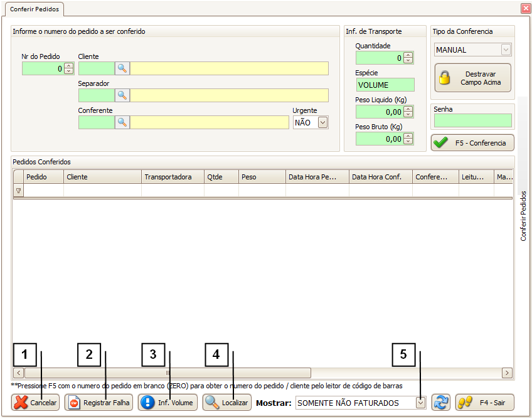Decrease Quantidade using the down arrow
This screenshot has height=419, width=532.
pyautogui.click(x=408, y=61)
